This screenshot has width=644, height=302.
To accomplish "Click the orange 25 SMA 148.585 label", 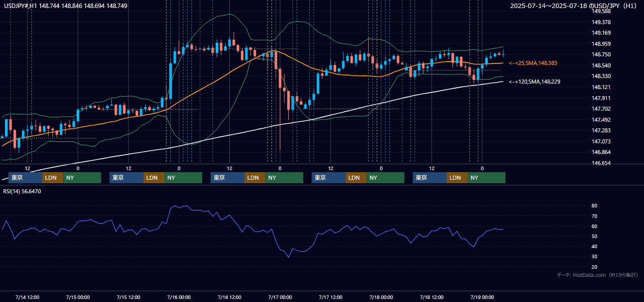I will pos(533,63).
